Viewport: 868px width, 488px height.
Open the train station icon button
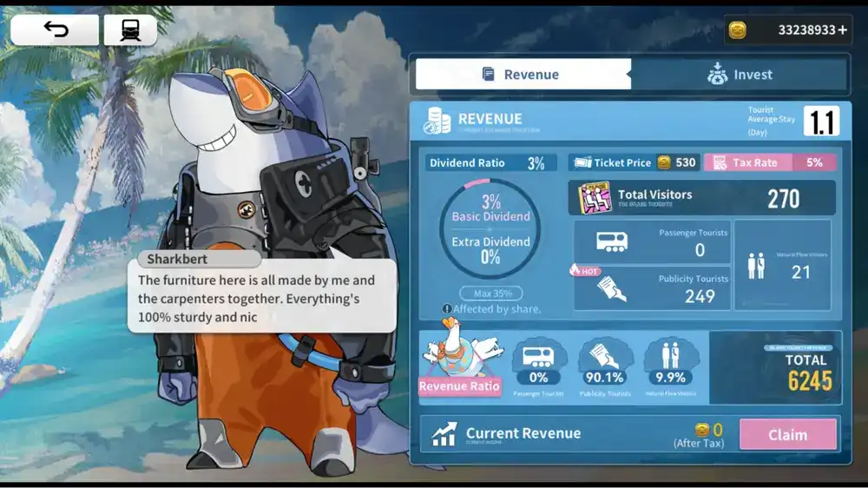(x=130, y=30)
